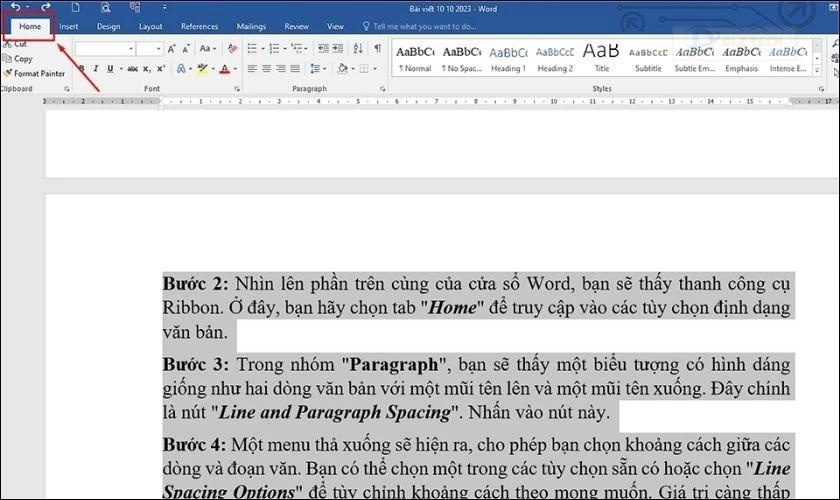Viewport: 840px width, 500px height.
Task: Apply multilevel list
Action: pyautogui.click(x=296, y=49)
